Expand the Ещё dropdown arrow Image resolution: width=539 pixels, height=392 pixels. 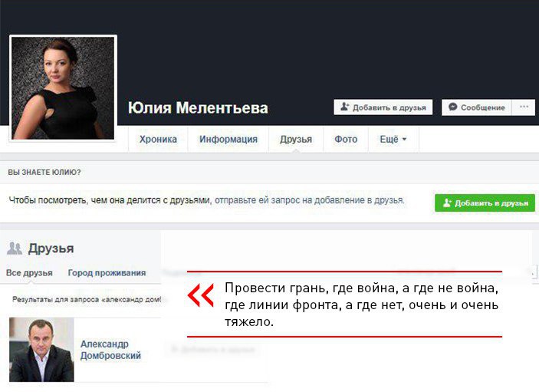404,140
